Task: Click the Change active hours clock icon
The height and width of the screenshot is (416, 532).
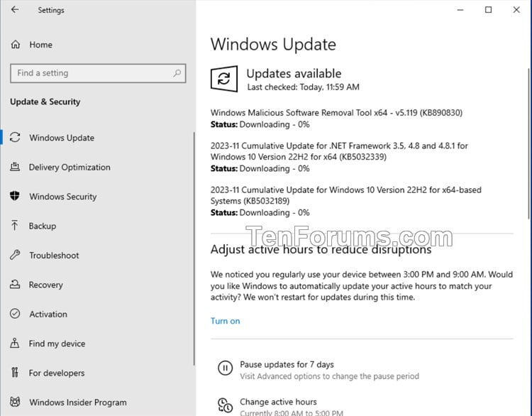Action: (x=225, y=405)
